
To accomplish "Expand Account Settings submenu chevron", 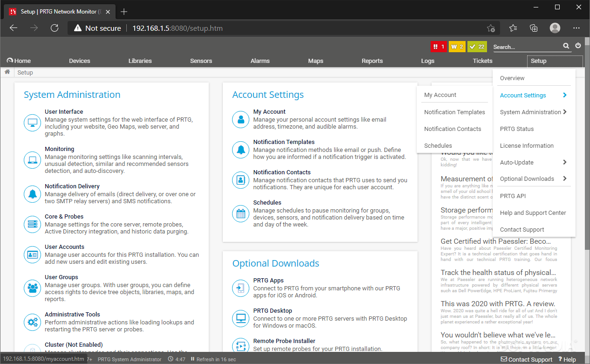I will [x=565, y=95].
